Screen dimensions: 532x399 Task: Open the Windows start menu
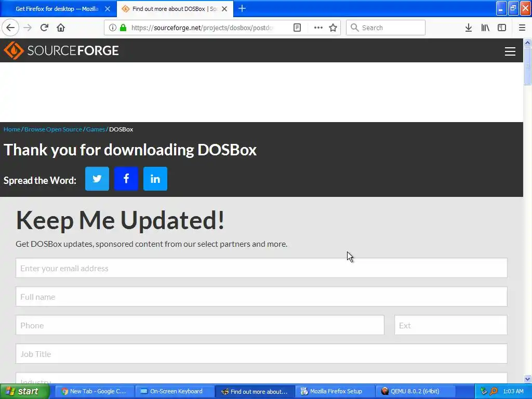[24, 391]
